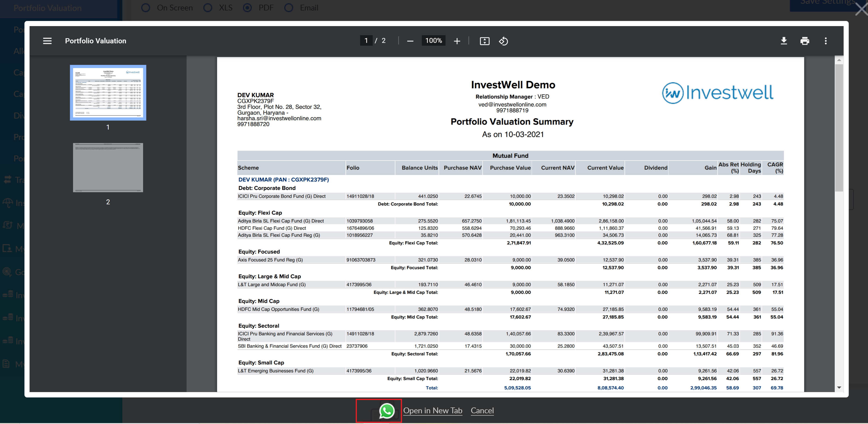868x424 pixels.
Task: Toggle the PDF viewer sidebar menu
Action: point(47,41)
